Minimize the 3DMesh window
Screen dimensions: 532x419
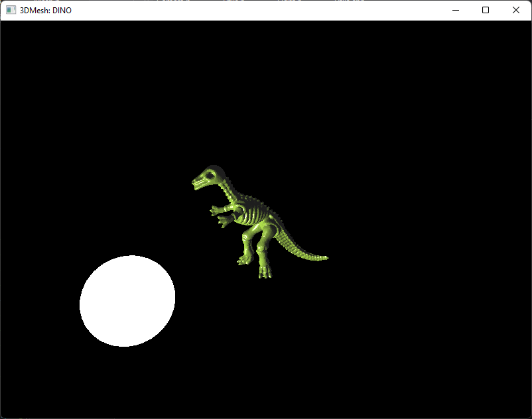(456, 10)
